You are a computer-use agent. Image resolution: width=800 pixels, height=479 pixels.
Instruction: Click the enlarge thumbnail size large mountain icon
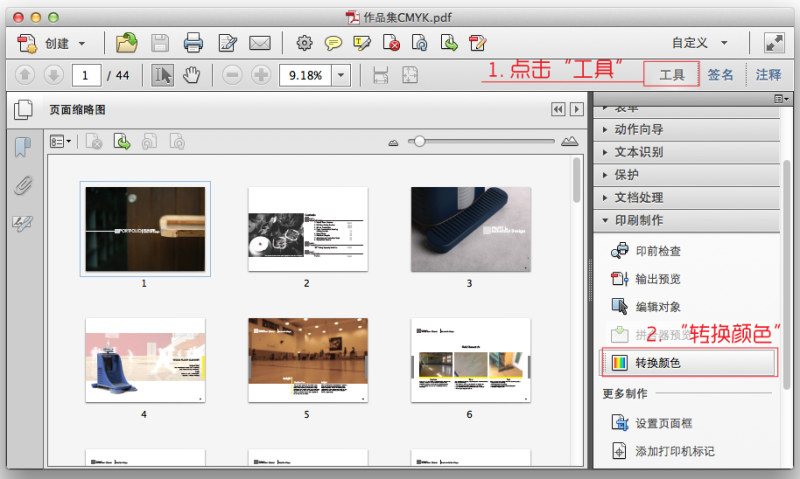(x=569, y=141)
